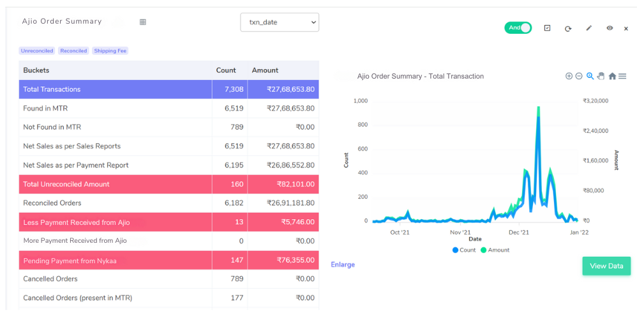Click the Count column header

[226, 70]
